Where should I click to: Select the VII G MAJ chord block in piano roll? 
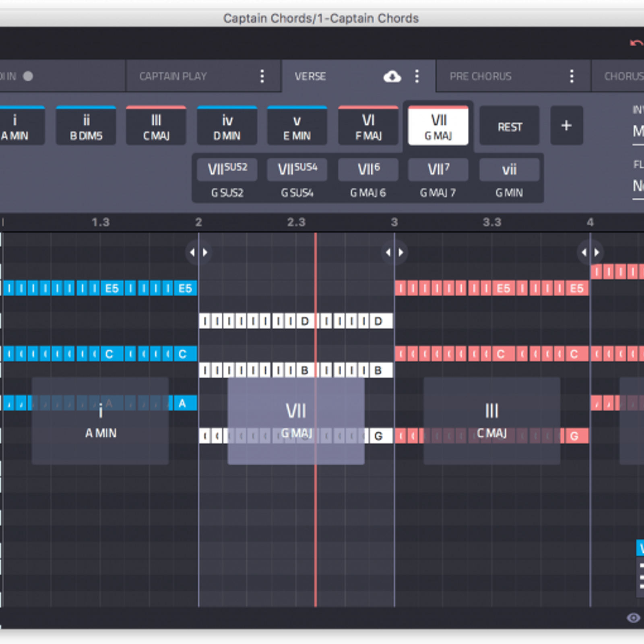[296, 421]
